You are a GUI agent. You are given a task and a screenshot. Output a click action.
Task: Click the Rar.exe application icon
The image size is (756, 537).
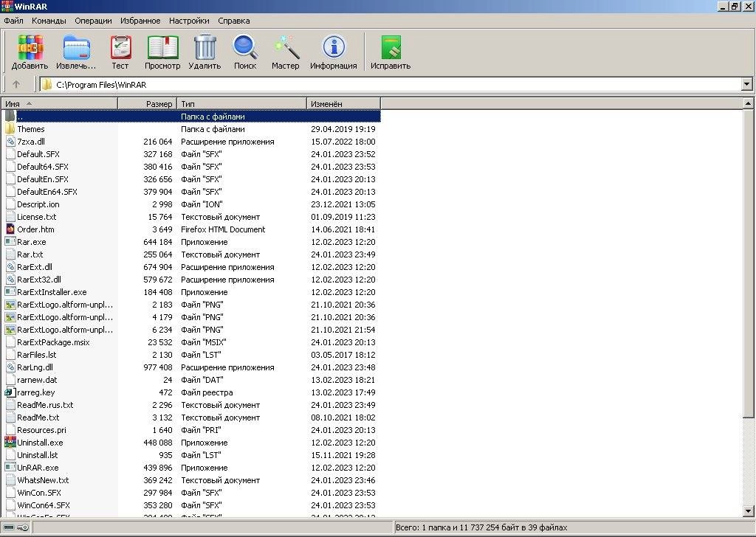pyautogui.click(x=10, y=242)
